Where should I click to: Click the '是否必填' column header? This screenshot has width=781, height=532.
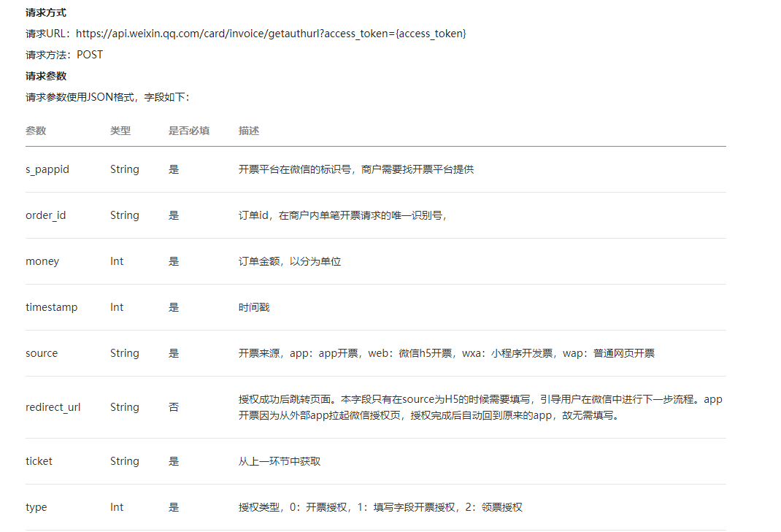click(x=189, y=131)
